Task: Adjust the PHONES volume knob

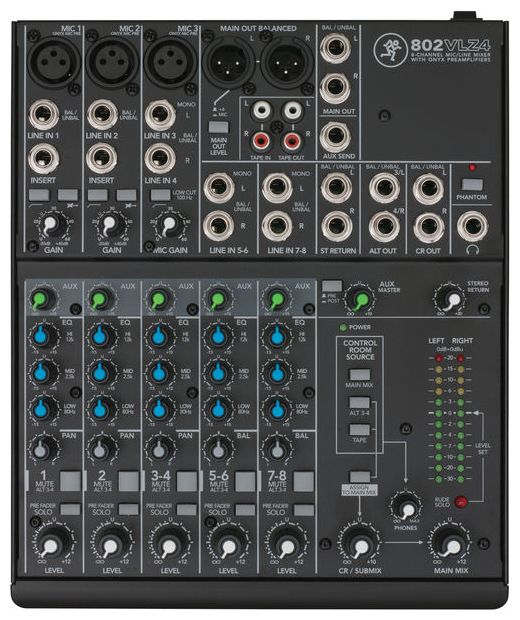Action: [406, 507]
